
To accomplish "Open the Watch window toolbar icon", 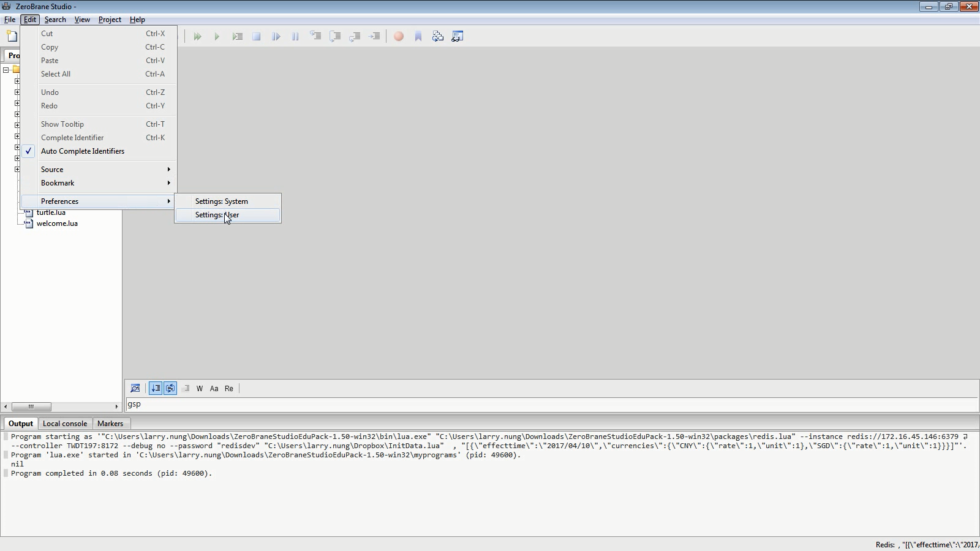I will tap(458, 37).
